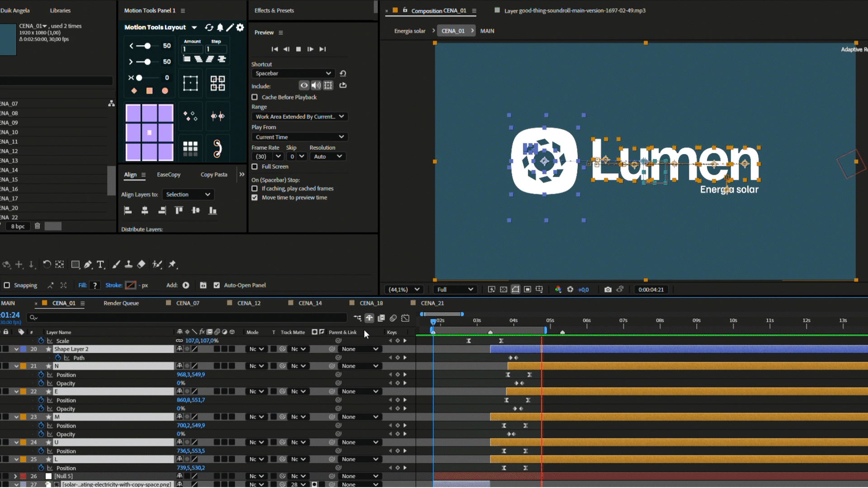
Task: Toggle include video eye in Preview
Action: [x=304, y=85]
